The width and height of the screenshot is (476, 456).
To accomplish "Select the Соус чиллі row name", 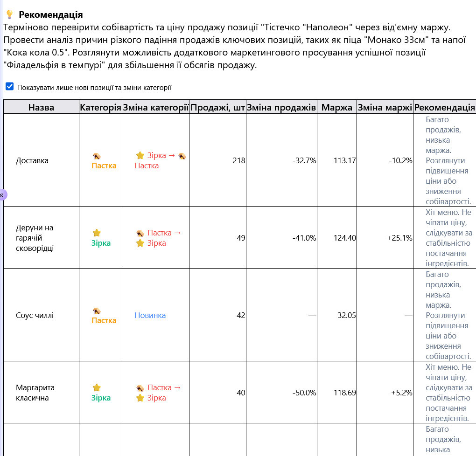I will (x=35, y=315).
